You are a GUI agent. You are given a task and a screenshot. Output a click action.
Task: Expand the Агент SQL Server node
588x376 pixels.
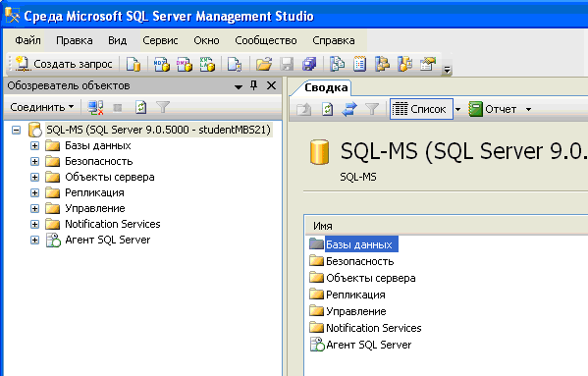pyautogui.click(x=35, y=240)
